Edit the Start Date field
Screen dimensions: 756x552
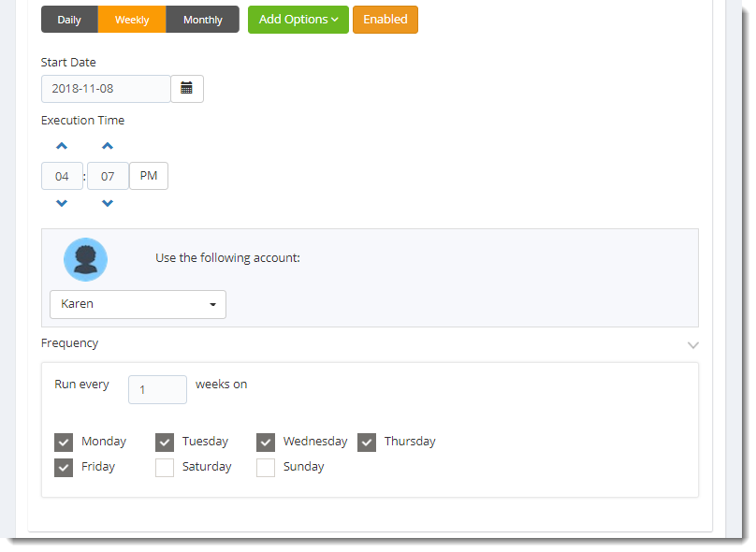tap(106, 89)
